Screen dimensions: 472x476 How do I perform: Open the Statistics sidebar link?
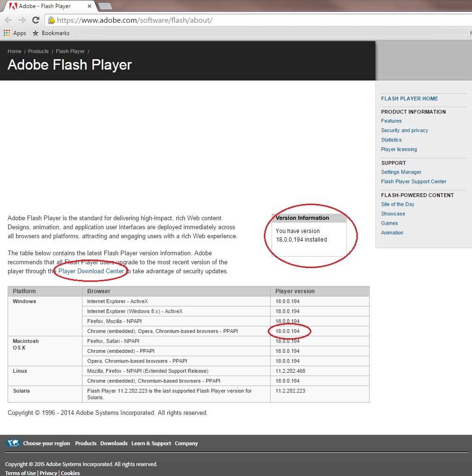[391, 140]
